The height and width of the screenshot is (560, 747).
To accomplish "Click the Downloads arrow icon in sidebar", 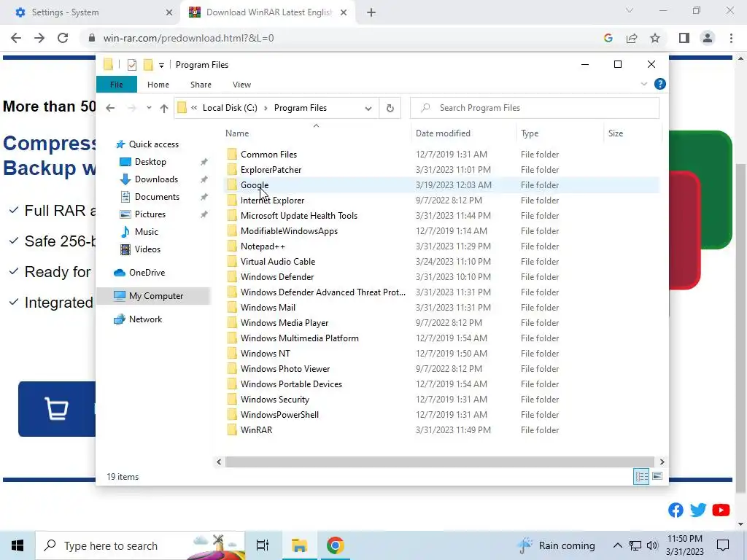I will (x=125, y=179).
